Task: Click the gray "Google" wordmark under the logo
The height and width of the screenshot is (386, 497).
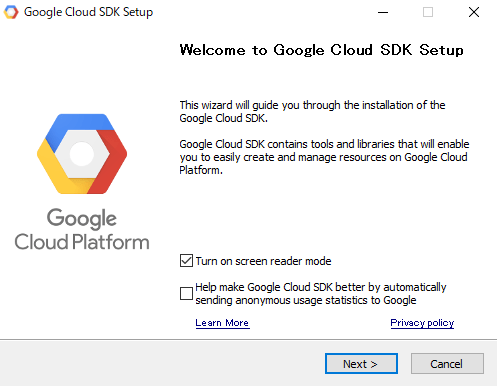Action: pos(82,219)
